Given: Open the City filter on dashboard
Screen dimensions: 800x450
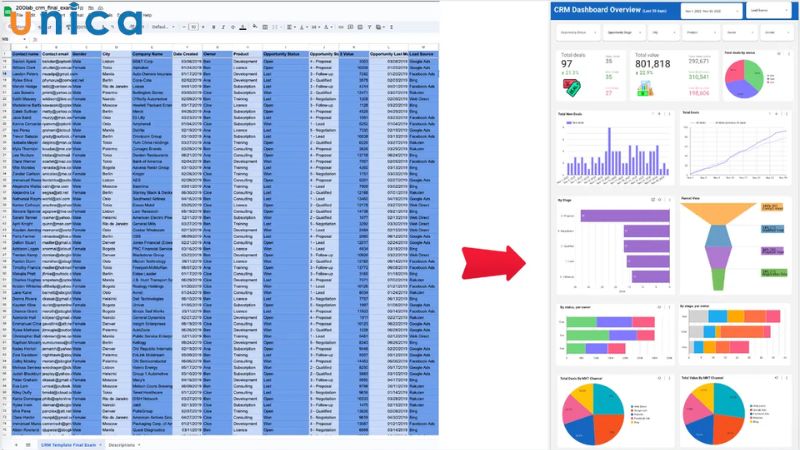Looking at the screenshot, I should [663, 33].
